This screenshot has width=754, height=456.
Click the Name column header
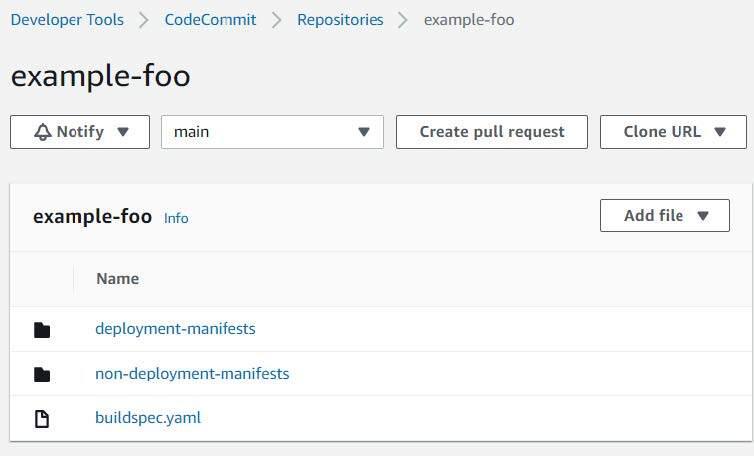pos(117,279)
